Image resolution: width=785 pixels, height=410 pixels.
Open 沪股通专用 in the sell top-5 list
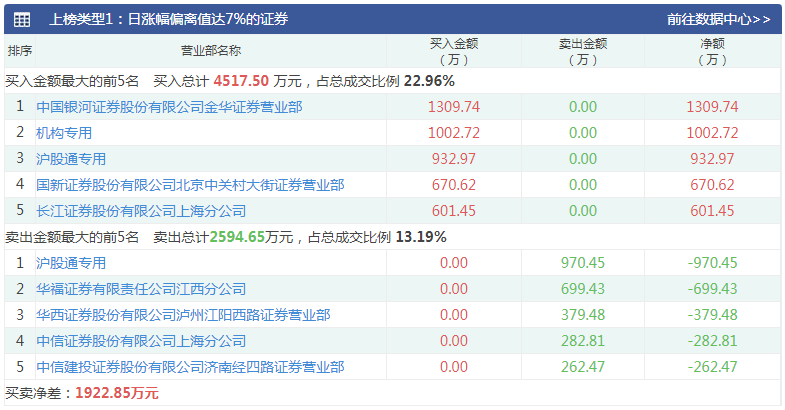(71, 262)
